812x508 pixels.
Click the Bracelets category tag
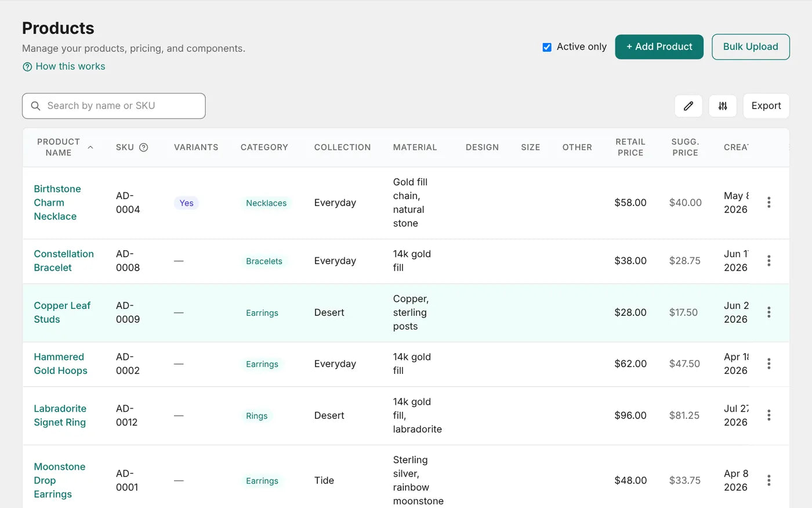(264, 261)
